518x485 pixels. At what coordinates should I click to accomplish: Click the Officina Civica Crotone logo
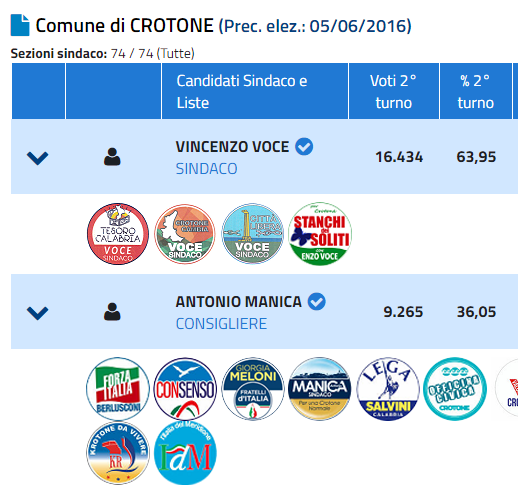tap(455, 389)
